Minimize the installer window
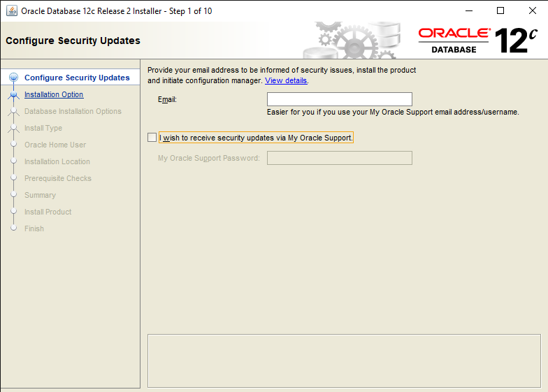Viewport: 548px width, 392px height. pos(469,11)
